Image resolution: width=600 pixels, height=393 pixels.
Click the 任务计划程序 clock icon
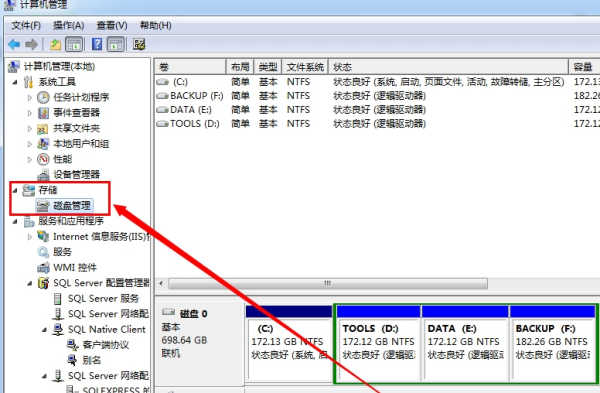[43, 97]
